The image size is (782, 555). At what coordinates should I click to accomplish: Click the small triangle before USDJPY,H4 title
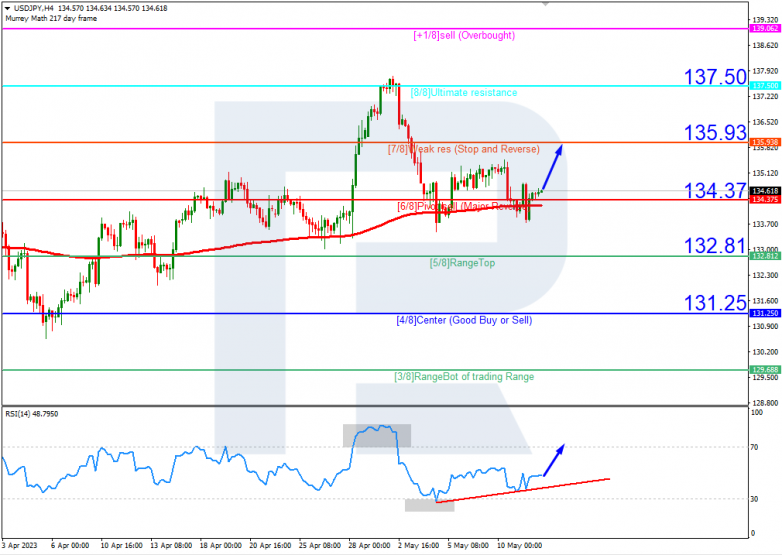point(7,8)
